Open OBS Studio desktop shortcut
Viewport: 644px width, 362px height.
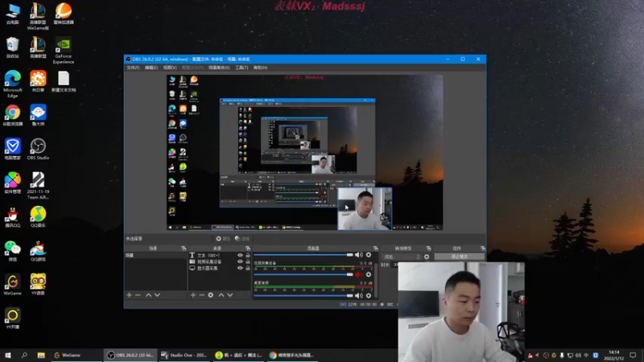38,149
